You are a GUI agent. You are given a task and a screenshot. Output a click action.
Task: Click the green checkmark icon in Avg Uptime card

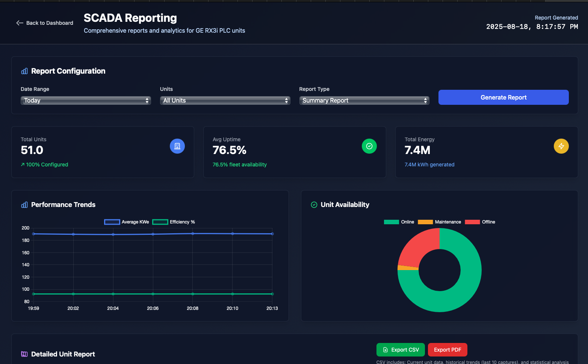point(369,146)
